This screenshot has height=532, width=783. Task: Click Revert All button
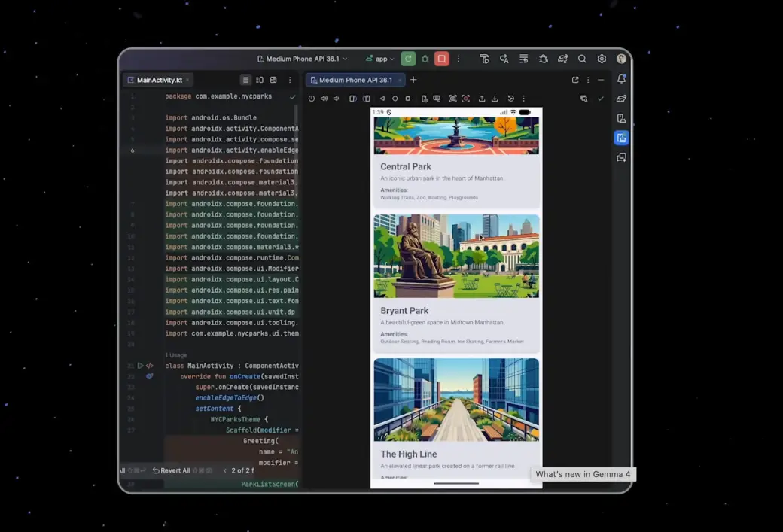click(171, 470)
